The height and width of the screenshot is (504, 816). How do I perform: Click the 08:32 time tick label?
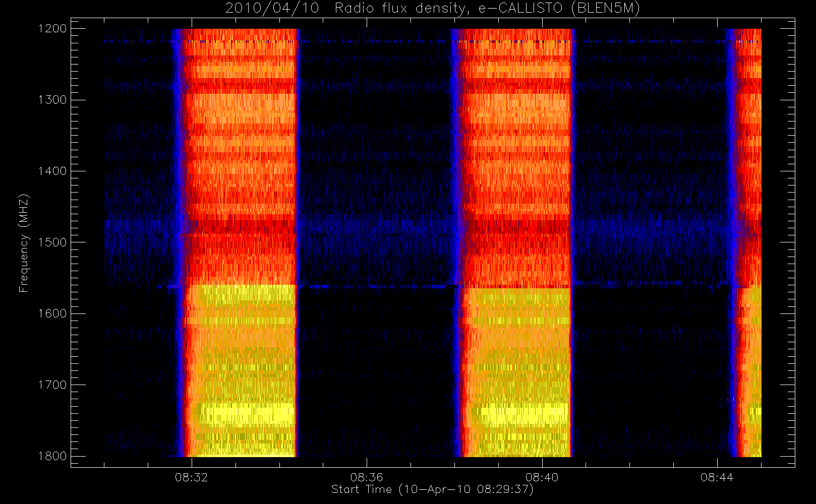[192, 477]
